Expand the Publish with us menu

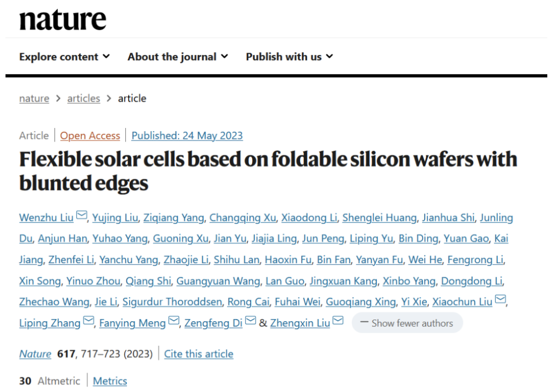(x=290, y=57)
